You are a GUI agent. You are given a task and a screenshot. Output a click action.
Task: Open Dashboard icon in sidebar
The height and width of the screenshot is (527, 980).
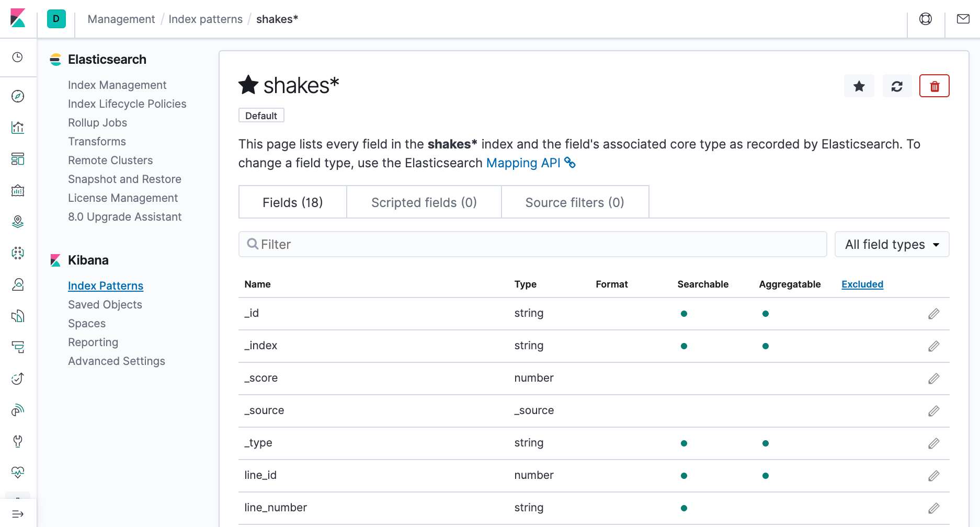[18, 159]
